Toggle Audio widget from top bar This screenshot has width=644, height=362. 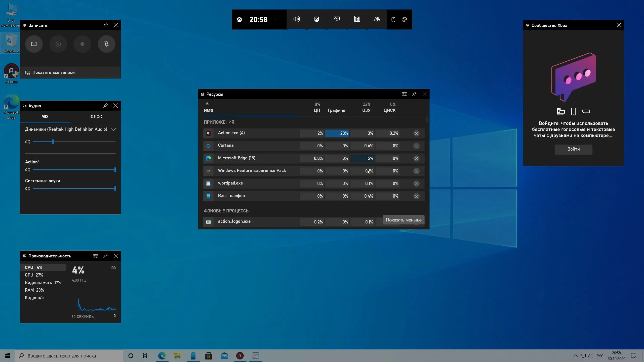(297, 19)
